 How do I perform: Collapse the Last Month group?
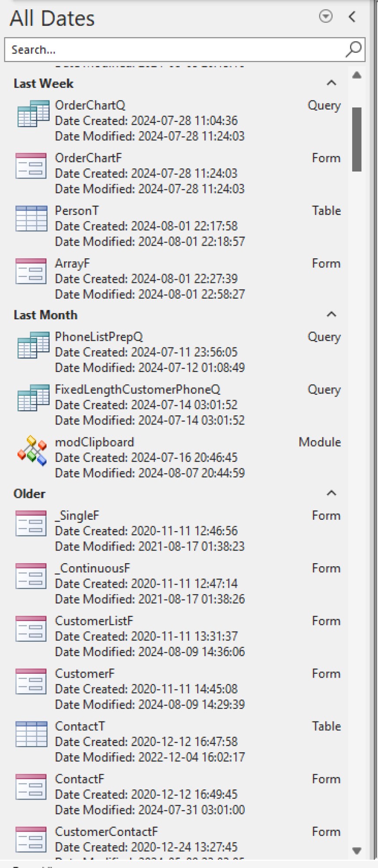point(331,314)
